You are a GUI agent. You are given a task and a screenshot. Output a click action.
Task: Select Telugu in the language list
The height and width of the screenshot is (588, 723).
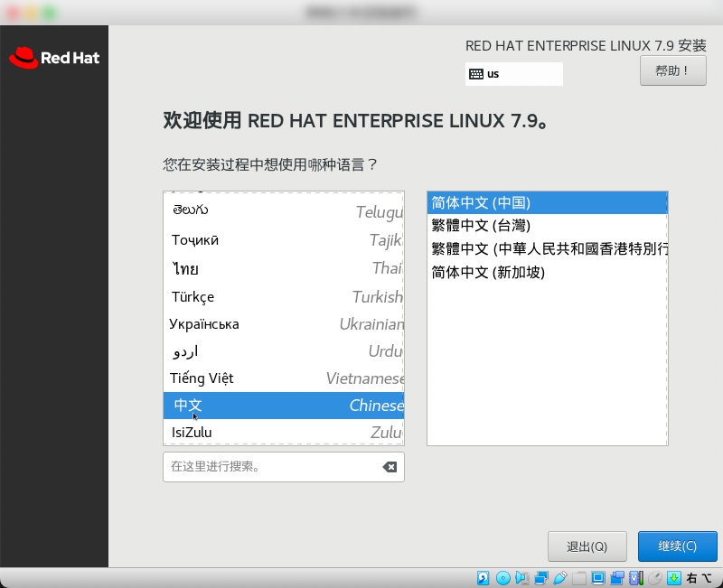[284, 211]
